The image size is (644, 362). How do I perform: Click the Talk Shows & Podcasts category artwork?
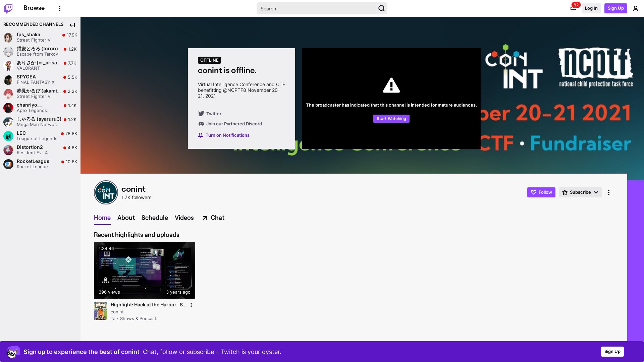coord(101,311)
